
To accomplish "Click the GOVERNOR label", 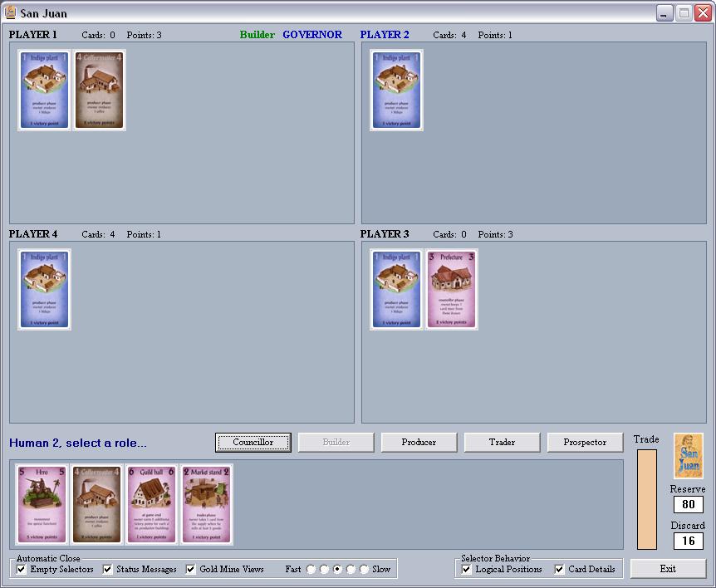I will [x=312, y=35].
